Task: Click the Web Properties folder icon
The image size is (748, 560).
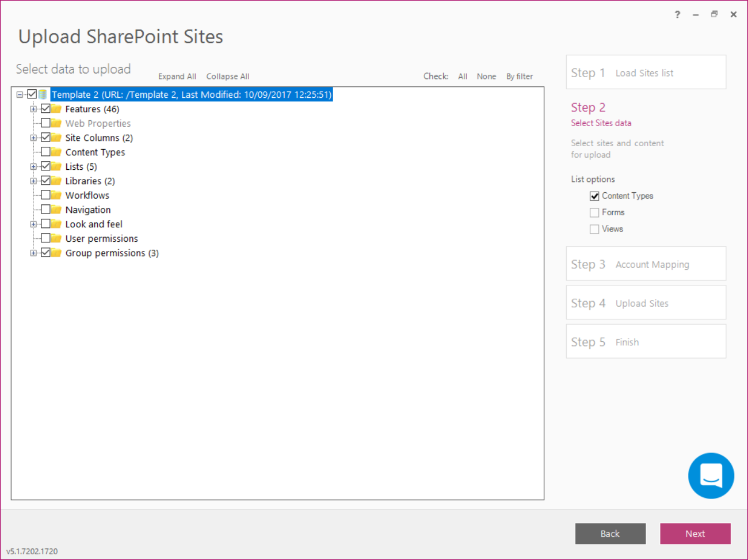Action: [56, 123]
